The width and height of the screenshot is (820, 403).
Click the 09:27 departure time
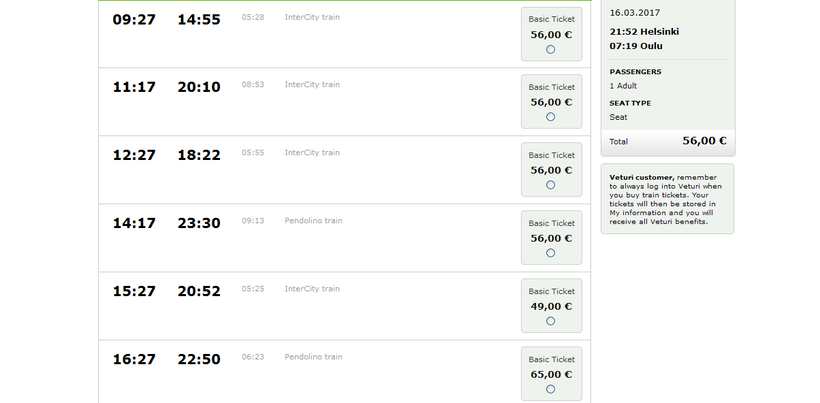click(x=134, y=19)
